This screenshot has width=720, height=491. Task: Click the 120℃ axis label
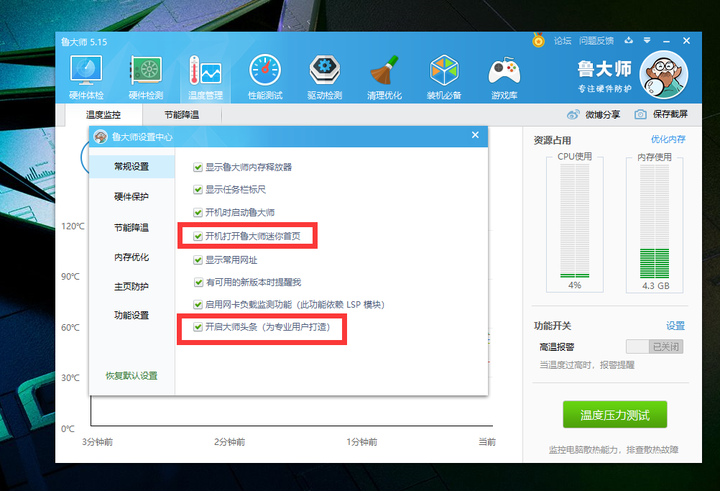pos(73,226)
